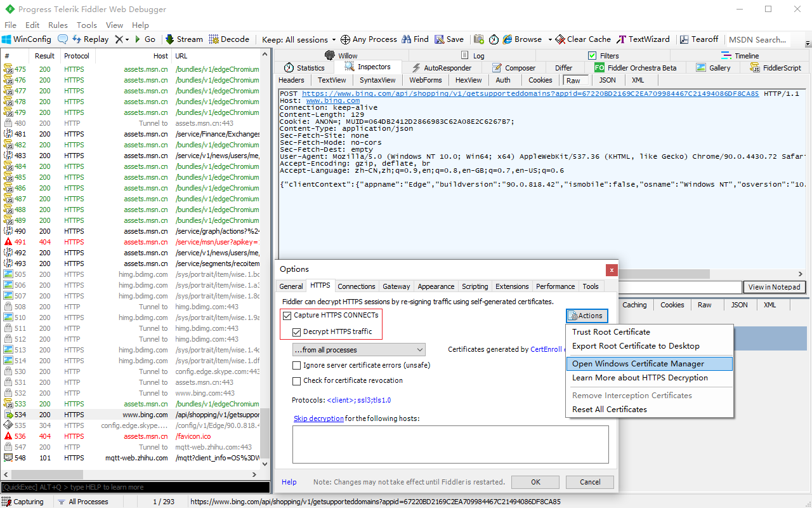Choose Reset All Certificates
The image size is (812, 508).
coord(649,410)
